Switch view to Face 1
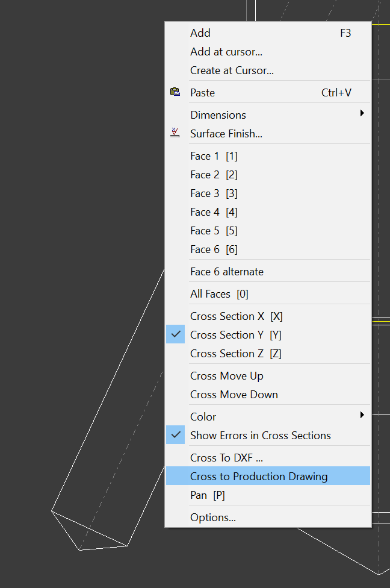 coord(268,156)
